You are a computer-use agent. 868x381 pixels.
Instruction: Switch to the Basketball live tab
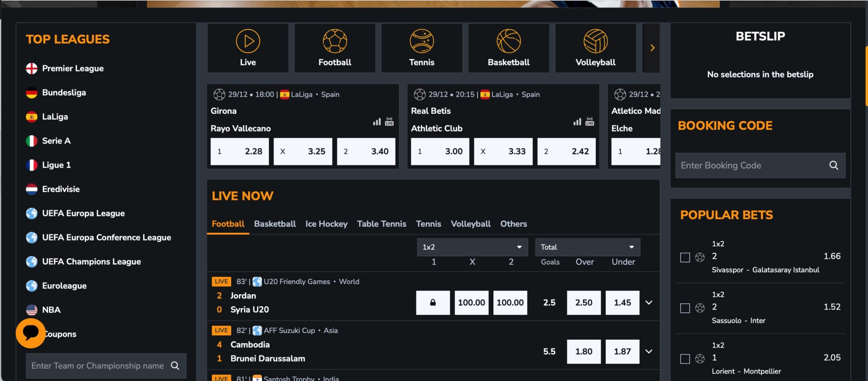275,224
